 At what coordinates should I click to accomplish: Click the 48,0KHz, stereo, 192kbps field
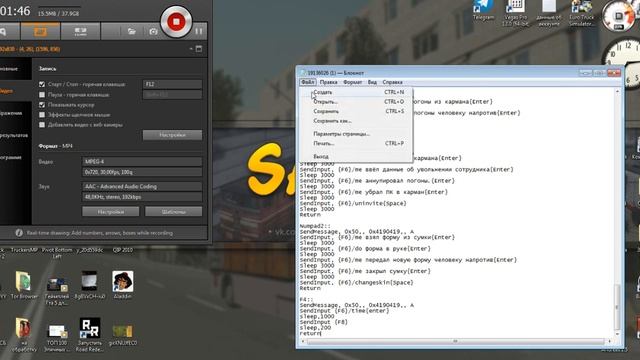(142, 197)
